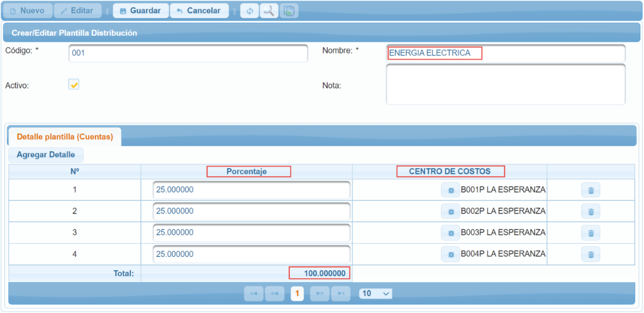Edit percentage field in row 1
644x313 pixels.
pos(252,190)
